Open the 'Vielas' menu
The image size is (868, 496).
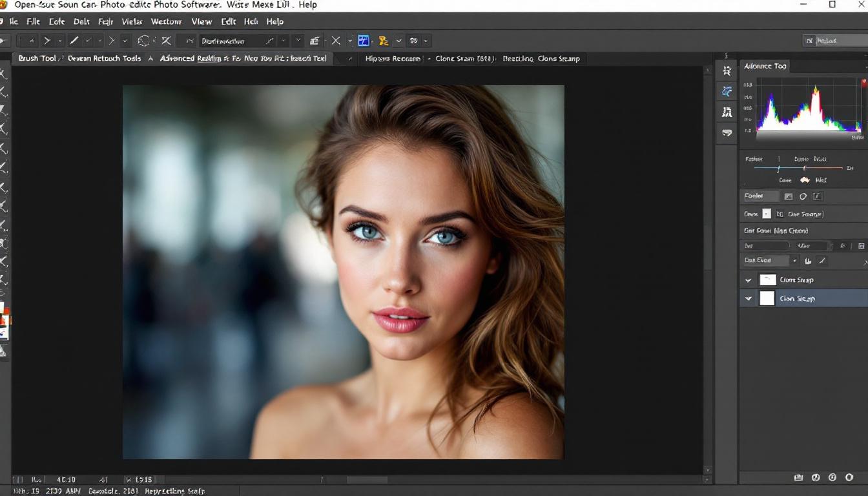tap(132, 21)
